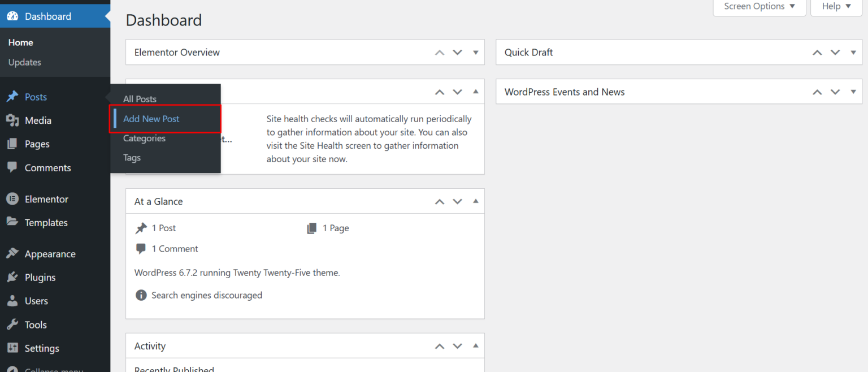
Task: Open the Screen Options dropdown
Action: [x=759, y=6]
